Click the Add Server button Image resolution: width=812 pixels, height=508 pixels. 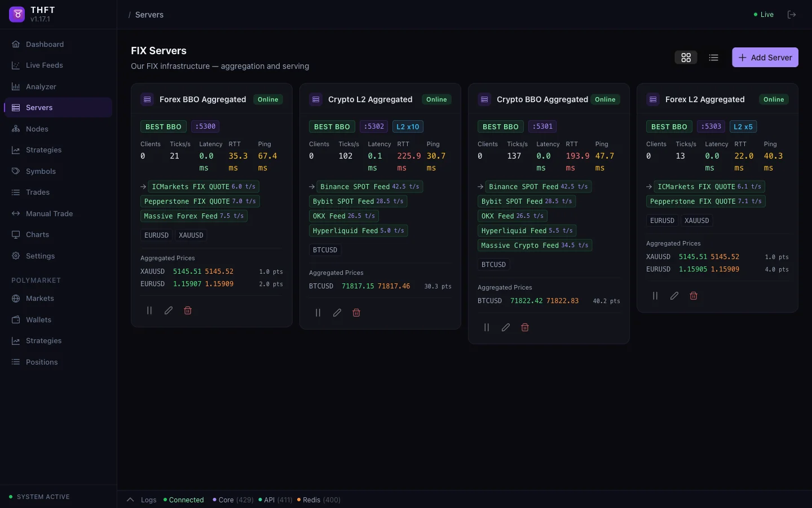coord(765,58)
